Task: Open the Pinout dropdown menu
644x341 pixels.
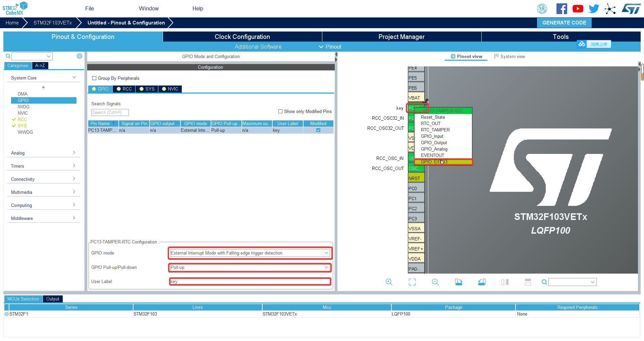Action: [x=330, y=47]
